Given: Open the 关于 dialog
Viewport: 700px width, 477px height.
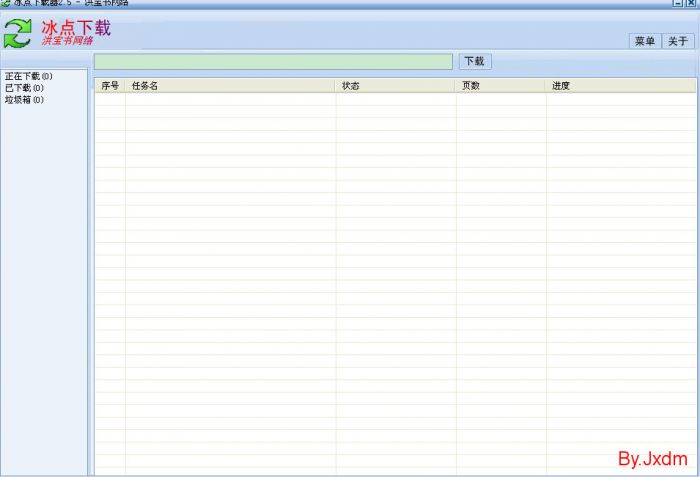Looking at the screenshot, I should tap(678, 41).
